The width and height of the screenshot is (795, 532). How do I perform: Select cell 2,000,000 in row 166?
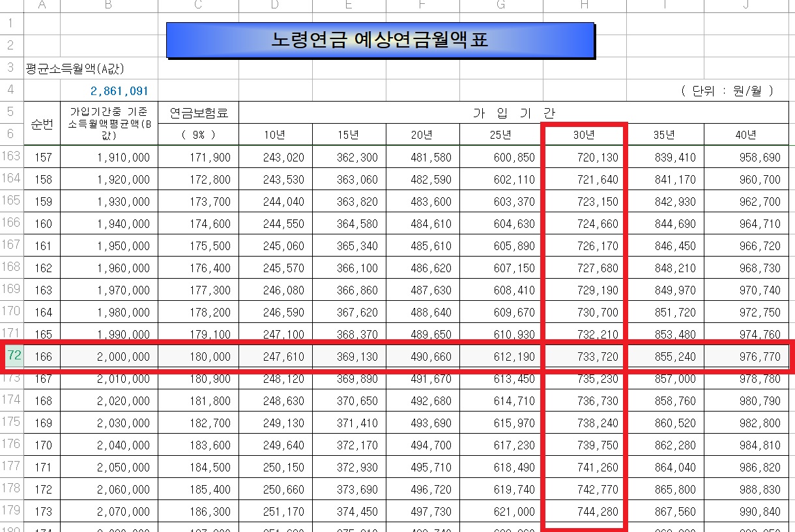pos(109,357)
